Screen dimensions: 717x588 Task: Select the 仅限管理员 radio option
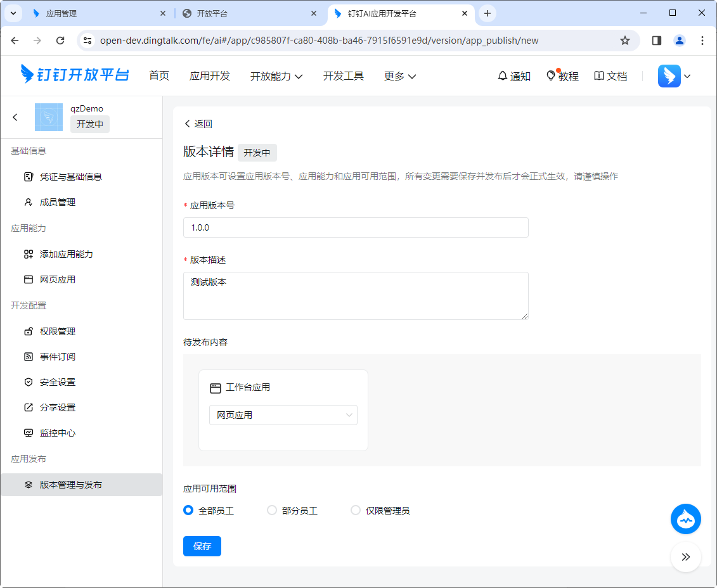(x=356, y=510)
